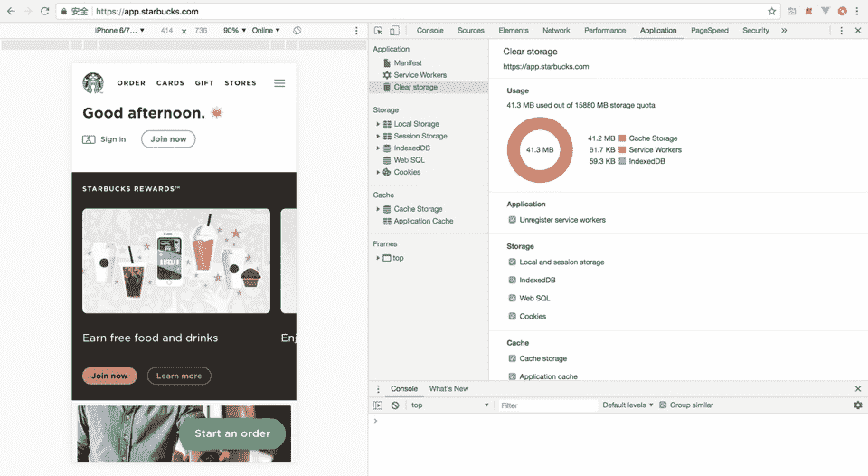The image size is (868, 476).
Task: Toggle the Application cache checkbox
Action: tap(512, 376)
